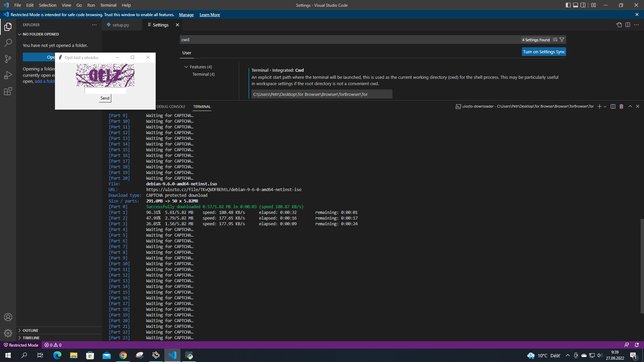Viewport: 644px width, 362px height.
Task: Open the Run and Debug panel
Action: pyautogui.click(x=8, y=75)
